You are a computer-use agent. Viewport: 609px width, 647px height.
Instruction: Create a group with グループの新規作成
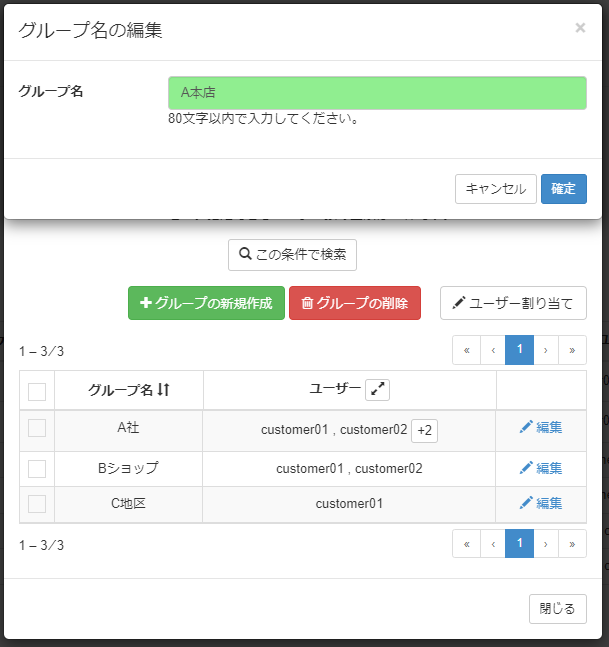pyautogui.click(x=206, y=303)
